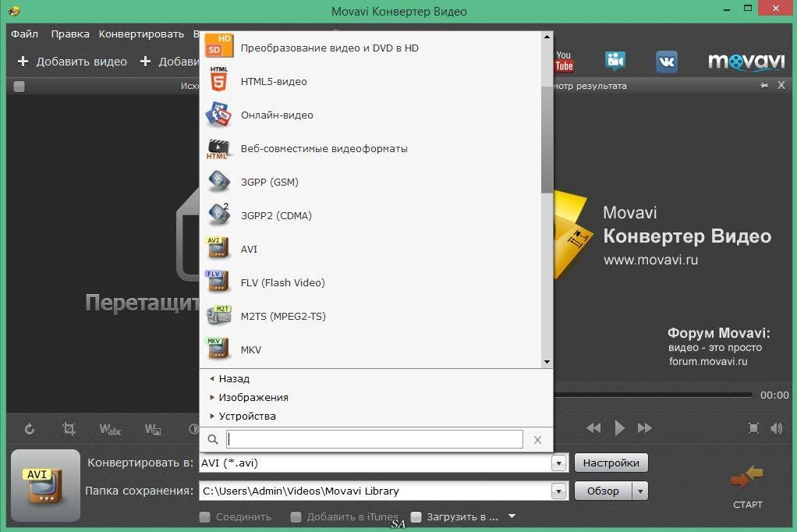Clear the format search field

[537, 439]
